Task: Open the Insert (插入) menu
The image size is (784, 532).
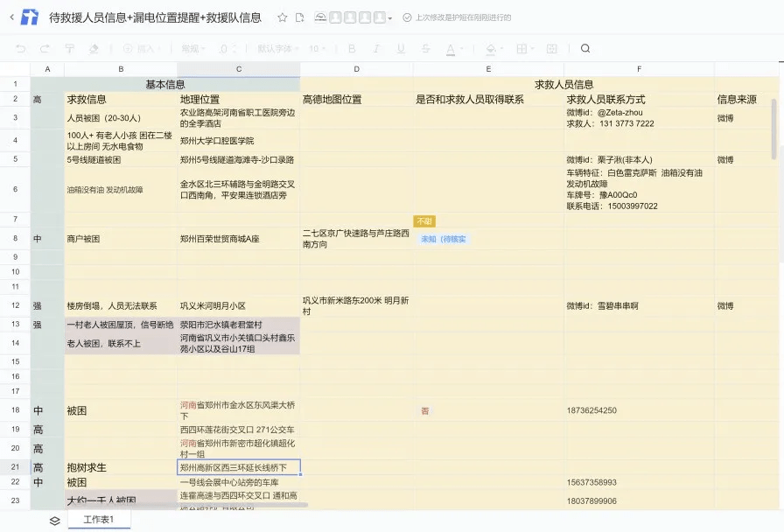Action: (143, 48)
